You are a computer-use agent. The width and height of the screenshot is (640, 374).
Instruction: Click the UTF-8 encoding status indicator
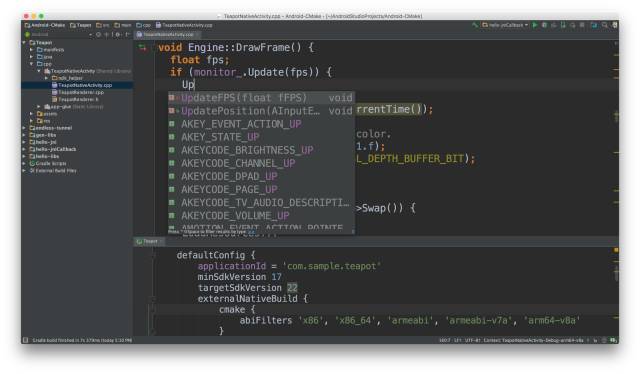[472, 340]
